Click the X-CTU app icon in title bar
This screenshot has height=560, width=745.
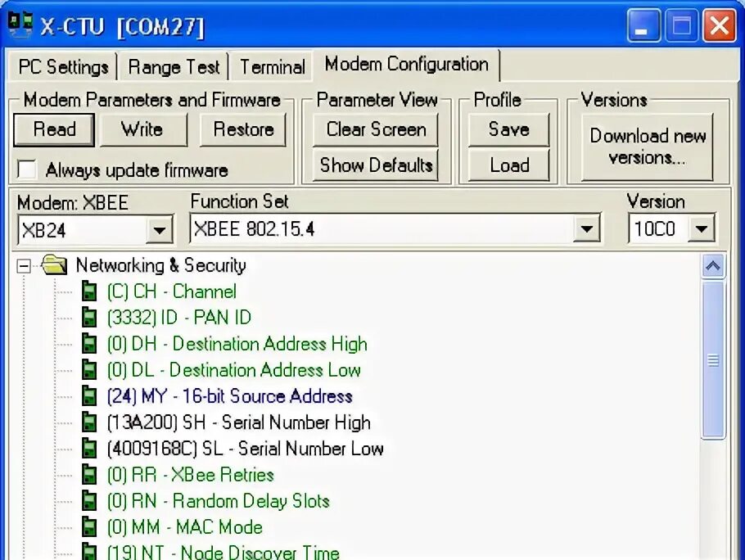coord(21,25)
